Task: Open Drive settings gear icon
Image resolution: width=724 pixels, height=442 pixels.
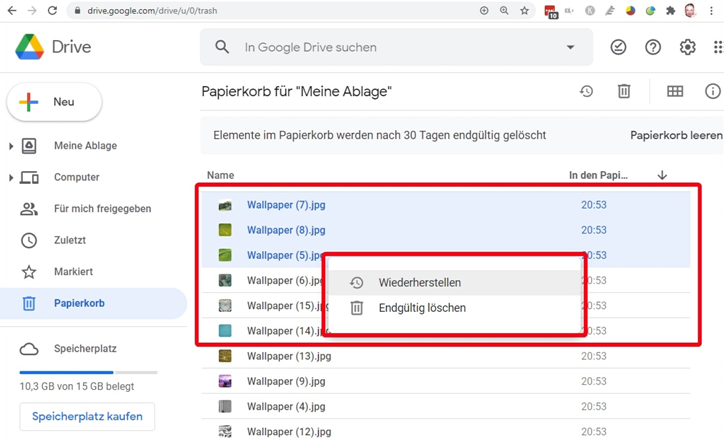Action: click(688, 47)
